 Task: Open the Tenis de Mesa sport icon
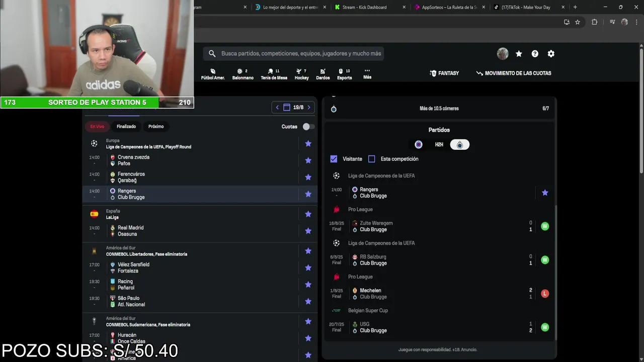pos(274,74)
